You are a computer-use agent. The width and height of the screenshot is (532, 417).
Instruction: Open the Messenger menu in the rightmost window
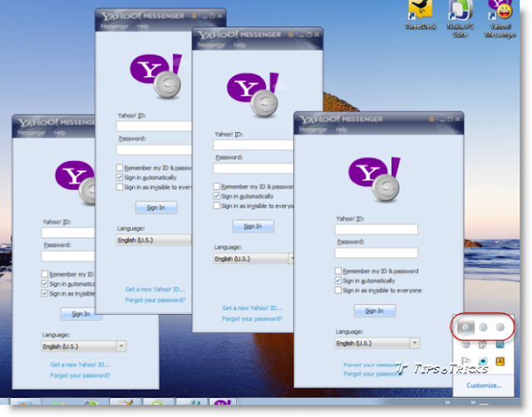click(x=313, y=130)
